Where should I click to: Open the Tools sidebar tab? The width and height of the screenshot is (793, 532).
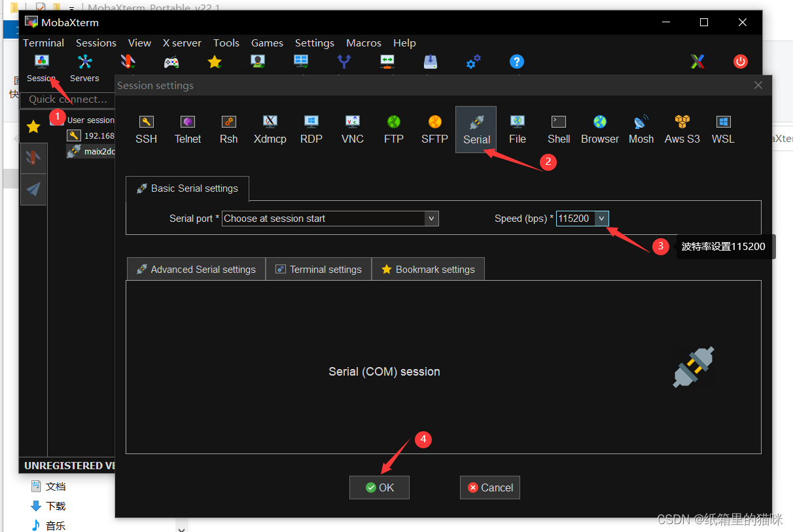pos(33,158)
